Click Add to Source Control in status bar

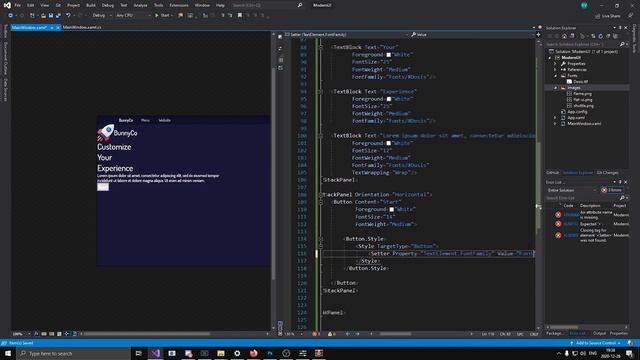pyautogui.click(x=596, y=343)
